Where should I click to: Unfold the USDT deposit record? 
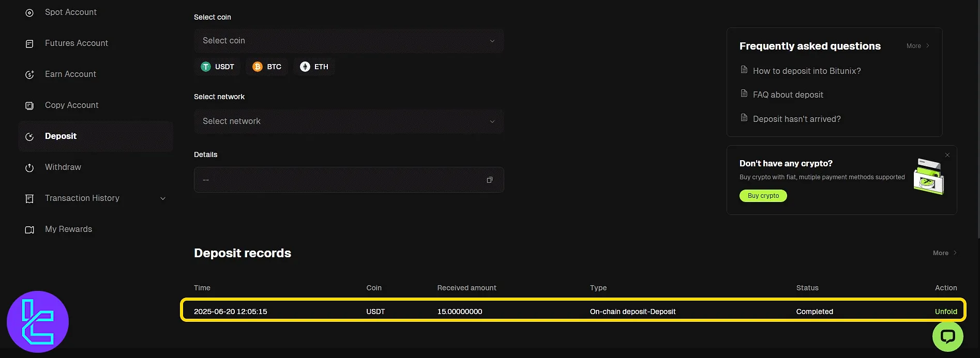[x=946, y=312]
